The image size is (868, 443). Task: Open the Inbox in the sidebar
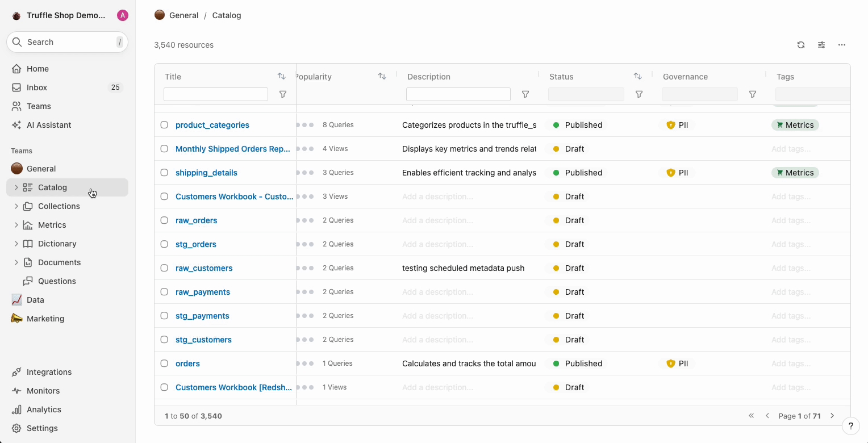tap(37, 87)
